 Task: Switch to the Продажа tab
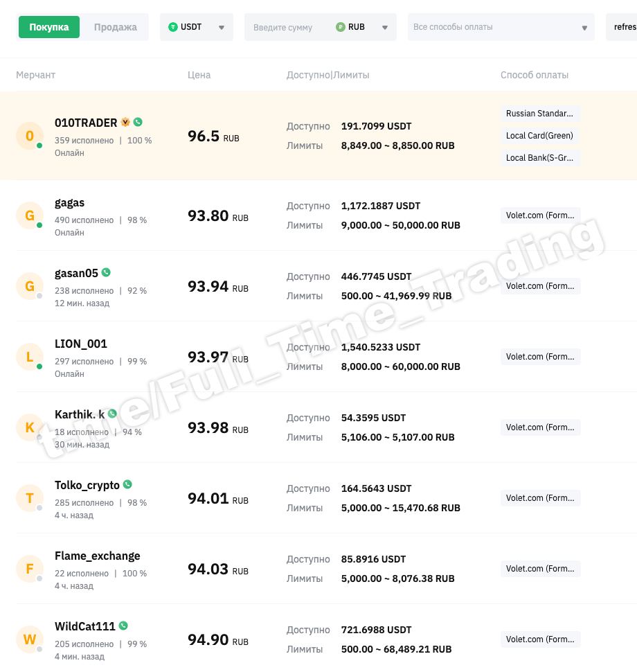click(115, 27)
